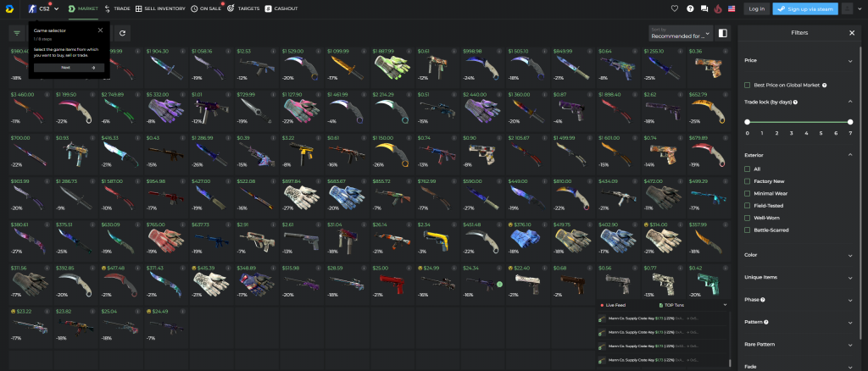This screenshot has width=868, height=371.
Task: Tick the Battle-Scarred exterior checkbox
Action: point(747,229)
